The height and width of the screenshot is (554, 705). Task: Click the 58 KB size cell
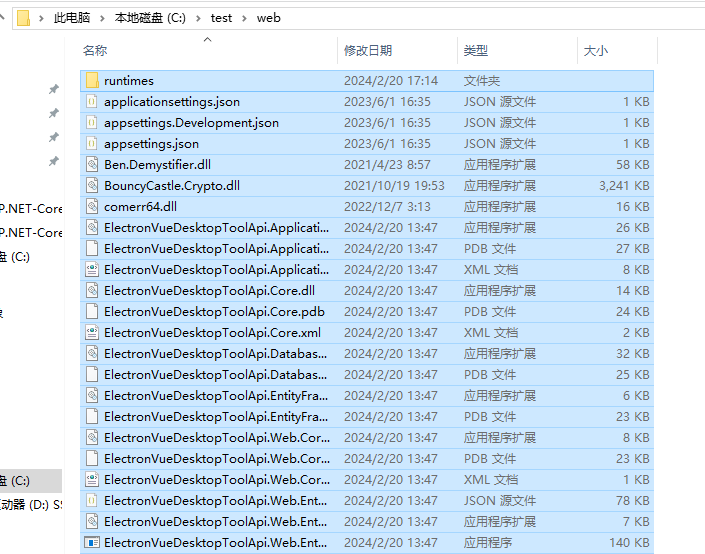633,165
